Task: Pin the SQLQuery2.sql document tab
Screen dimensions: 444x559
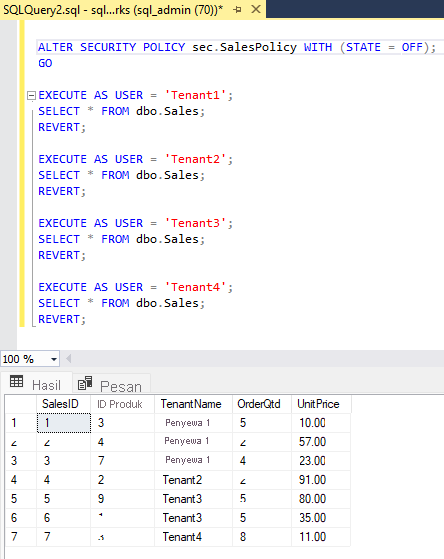Action: pos(238,10)
